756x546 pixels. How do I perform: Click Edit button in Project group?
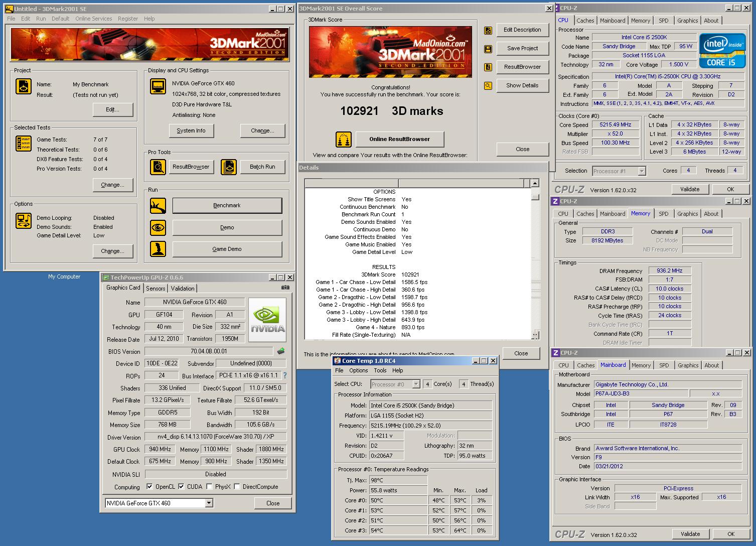point(113,109)
